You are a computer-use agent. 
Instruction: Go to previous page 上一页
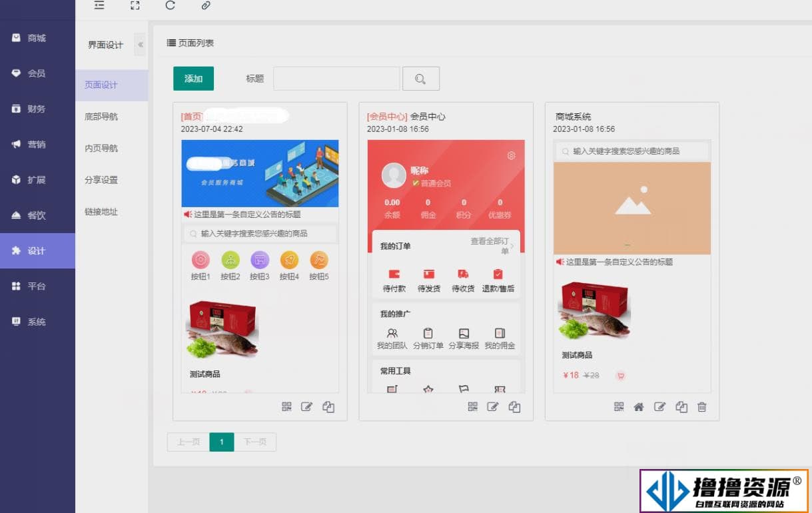pyautogui.click(x=189, y=442)
